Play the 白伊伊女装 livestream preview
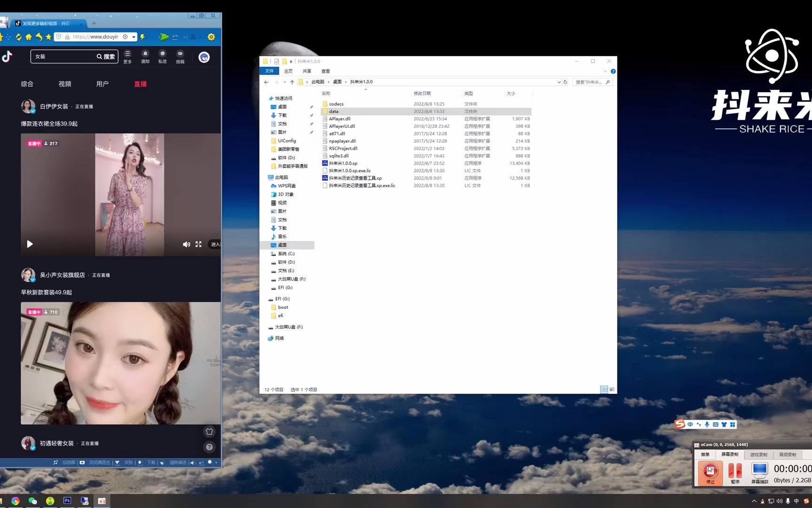The width and height of the screenshot is (812, 508). click(x=30, y=244)
